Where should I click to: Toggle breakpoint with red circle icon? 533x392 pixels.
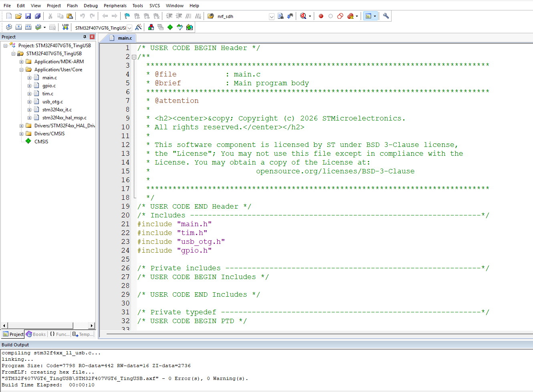click(x=321, y=16)
